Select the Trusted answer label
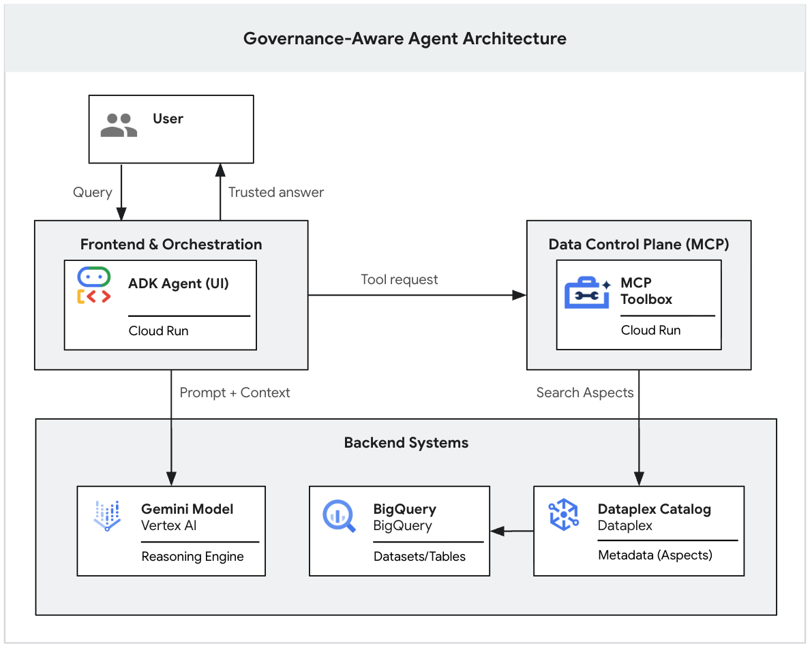The image size is (812, 648). point(276,192)
